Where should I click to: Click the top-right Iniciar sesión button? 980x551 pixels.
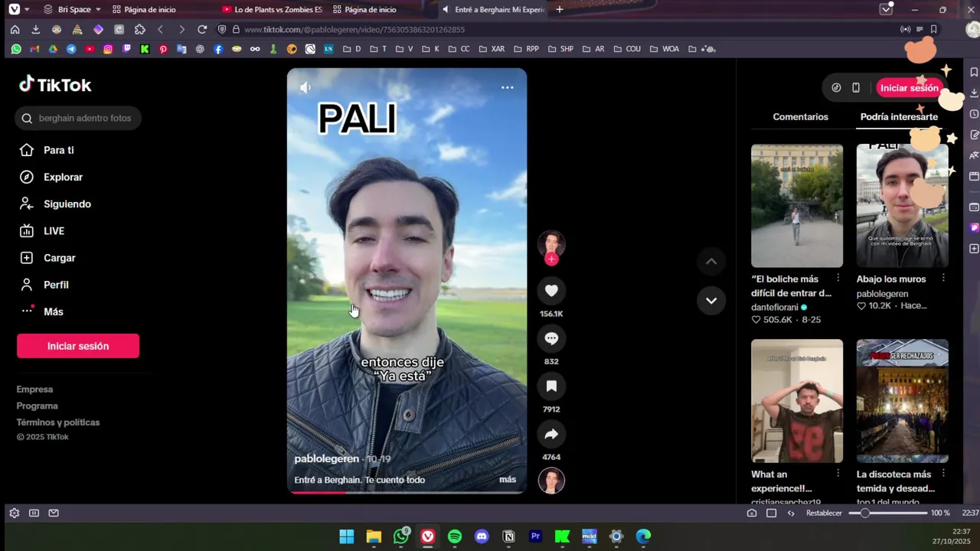click(x=909, y=88)
